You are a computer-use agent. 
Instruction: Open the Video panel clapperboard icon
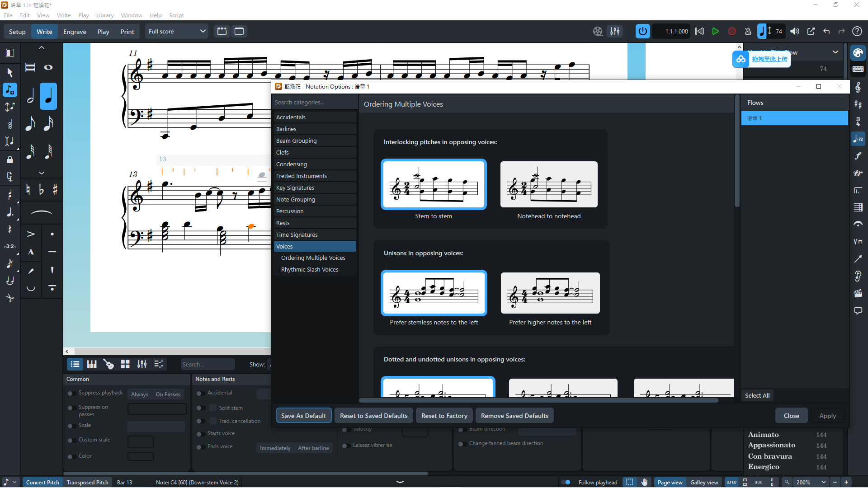tap(858, 294)
